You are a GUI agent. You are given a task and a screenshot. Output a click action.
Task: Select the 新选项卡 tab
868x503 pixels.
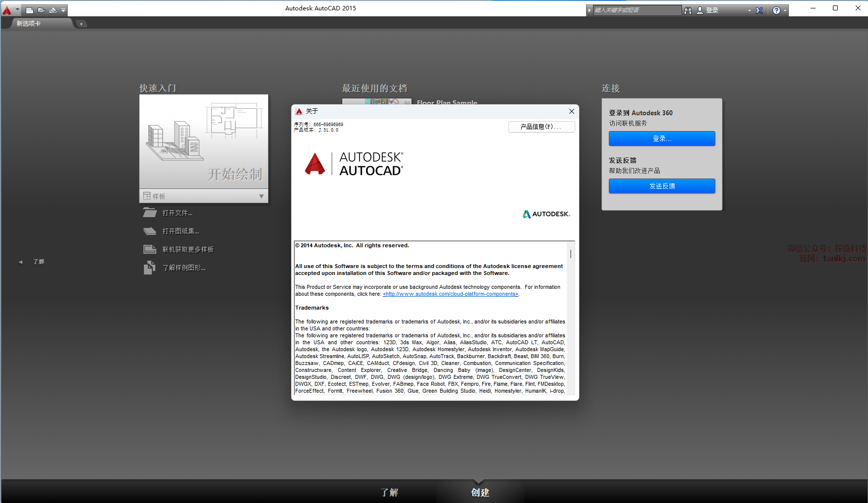pyautogui.click(x=29, y=24)
